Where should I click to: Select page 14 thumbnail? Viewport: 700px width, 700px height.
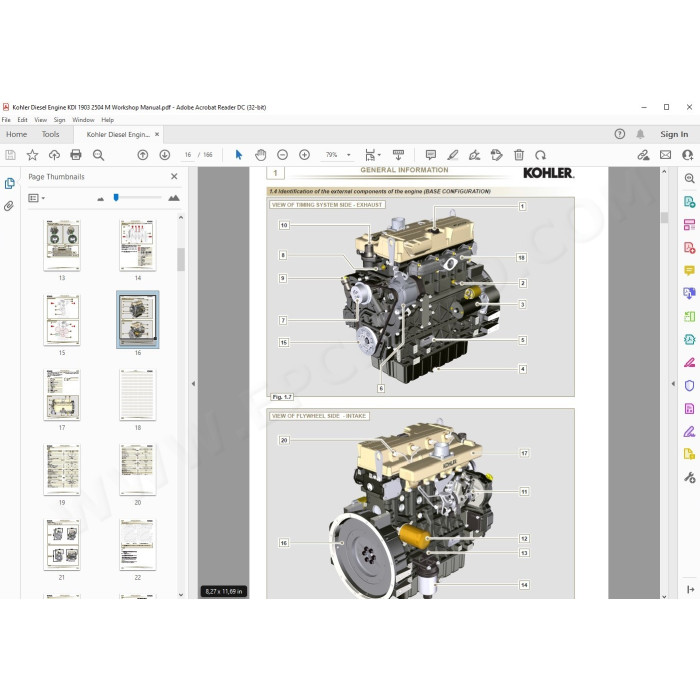coord(138,245)
